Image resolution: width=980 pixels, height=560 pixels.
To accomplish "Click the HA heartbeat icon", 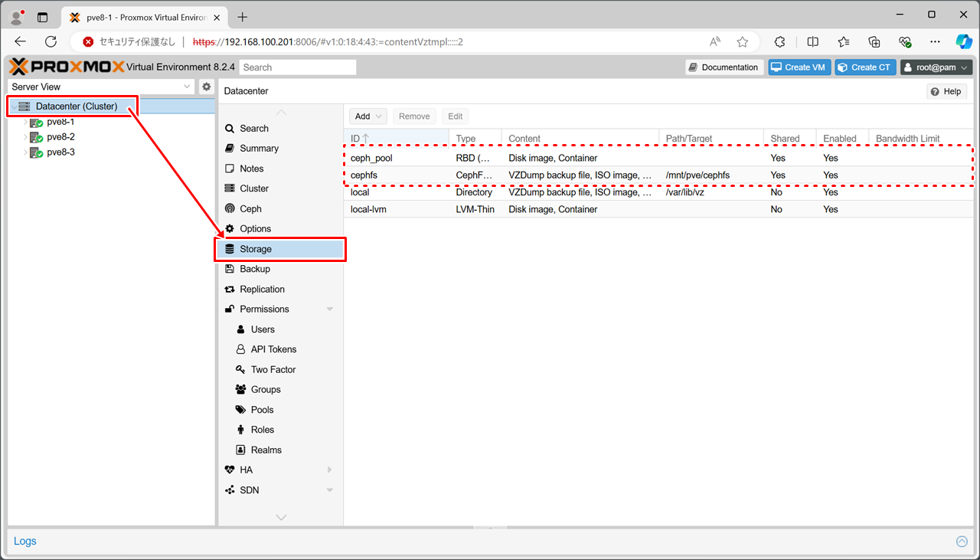I will [x=230, y=470].
